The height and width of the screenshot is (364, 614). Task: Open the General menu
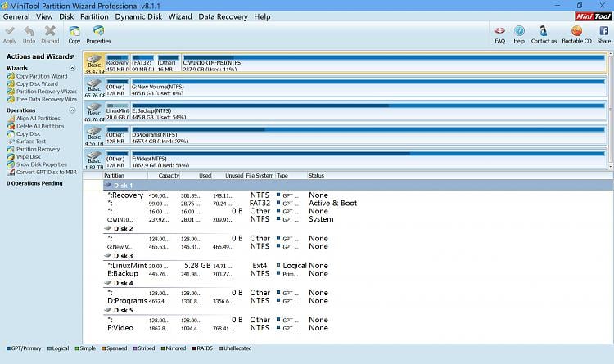[16, 17]
